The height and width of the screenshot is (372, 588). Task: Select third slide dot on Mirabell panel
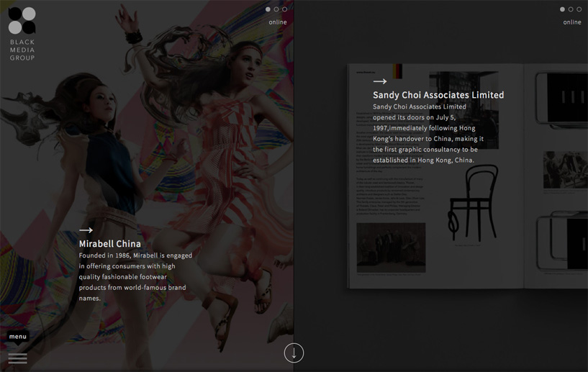[284, 9]
